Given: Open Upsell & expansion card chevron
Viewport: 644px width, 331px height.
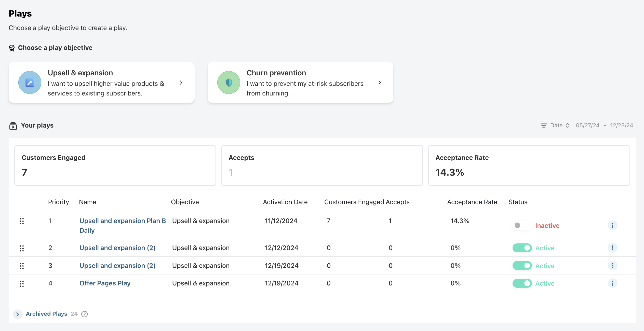Looking at the screenshot, I should (181, 82).
